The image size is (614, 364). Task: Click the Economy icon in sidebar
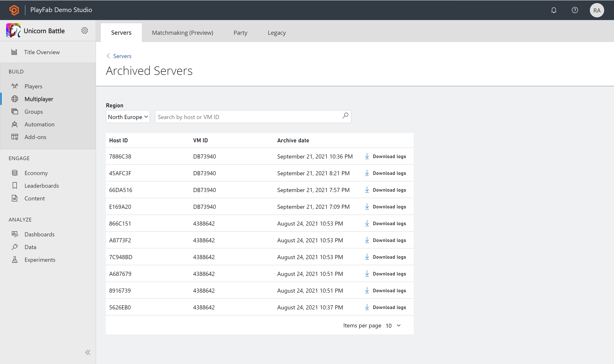pyautogui.click(x=14, y=172)
